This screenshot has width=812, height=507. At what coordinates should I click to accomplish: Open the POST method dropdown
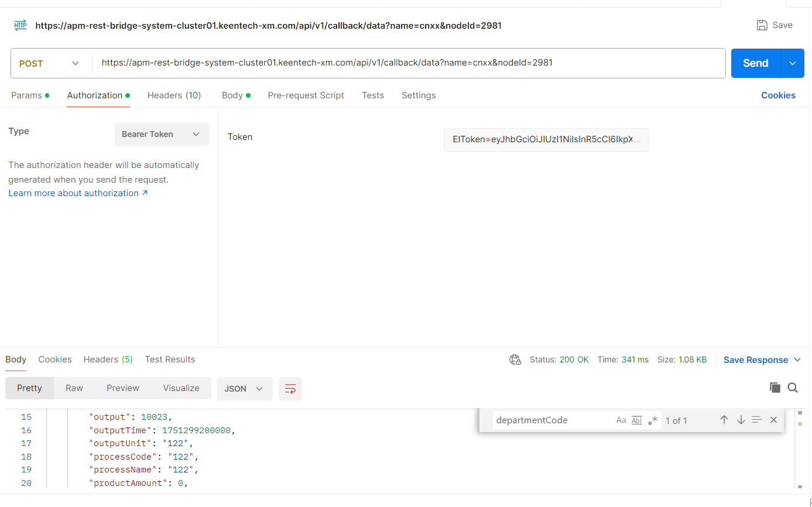coord(50,63)
